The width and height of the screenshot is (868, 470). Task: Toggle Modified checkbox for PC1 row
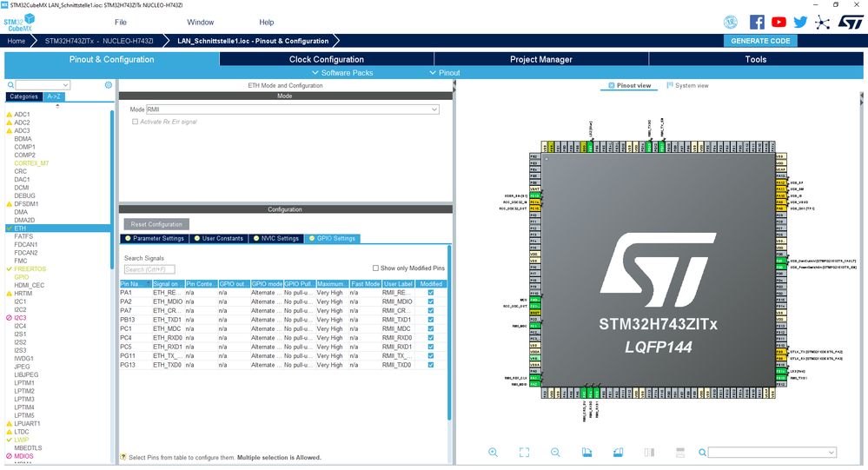(431, 329)
